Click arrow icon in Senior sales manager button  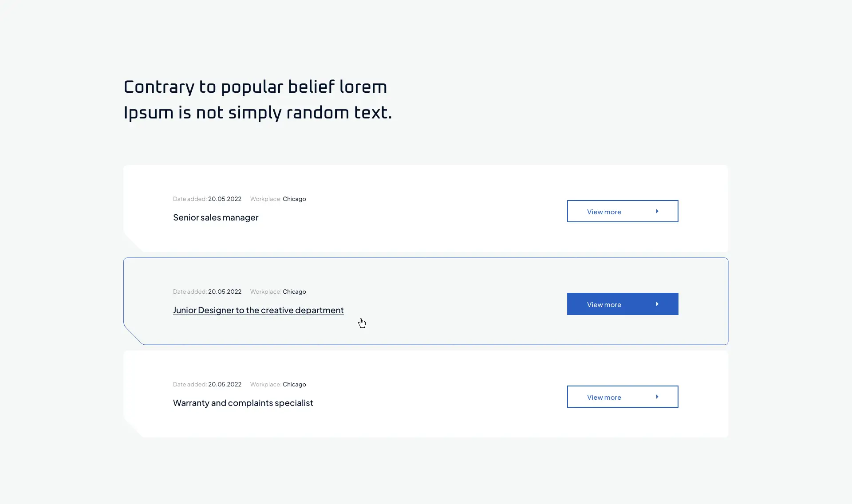657,211
